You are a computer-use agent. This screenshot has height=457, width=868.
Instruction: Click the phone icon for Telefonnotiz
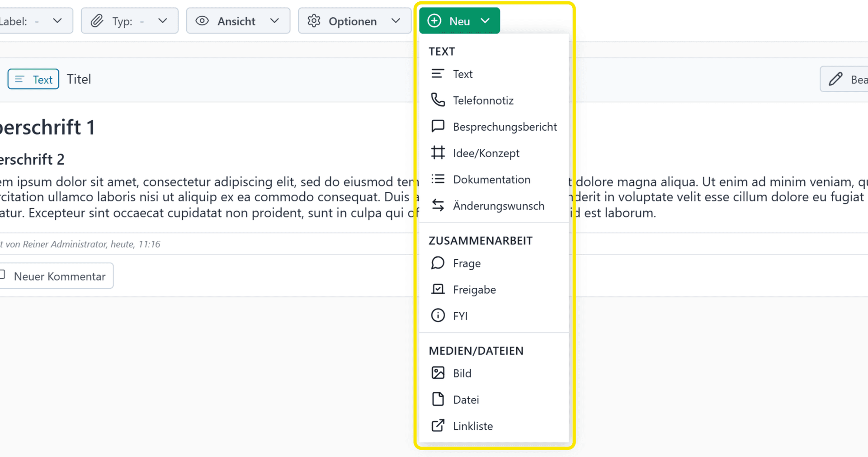point(438,100)
